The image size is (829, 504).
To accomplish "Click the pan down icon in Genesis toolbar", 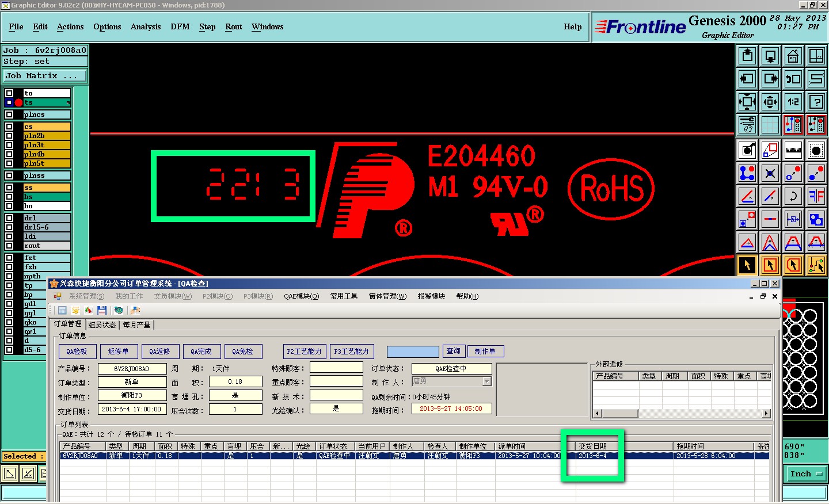I will pos(770,56).
